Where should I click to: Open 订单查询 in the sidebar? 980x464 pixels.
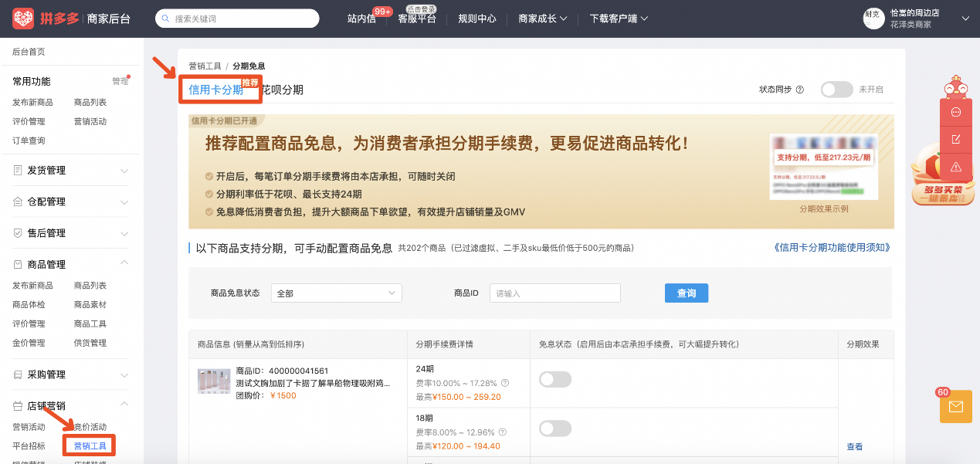pos(29,141)
